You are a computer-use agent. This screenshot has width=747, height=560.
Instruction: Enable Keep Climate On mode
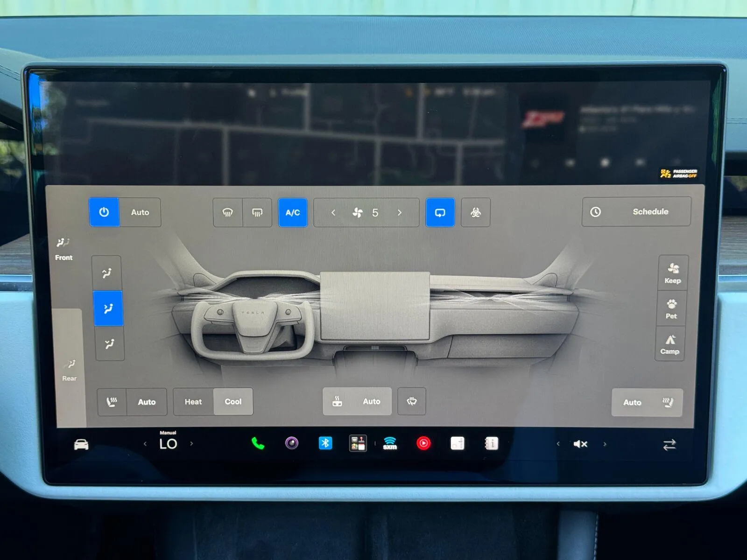673,273
